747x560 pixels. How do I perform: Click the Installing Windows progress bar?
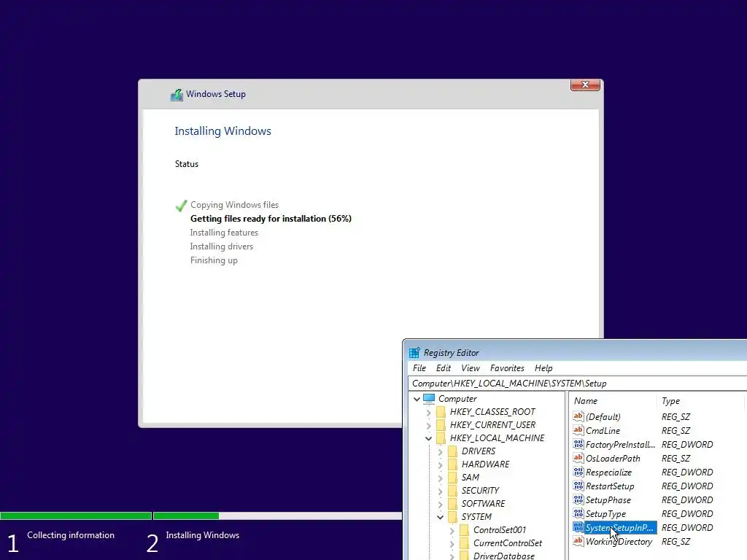tap(277, 516)
